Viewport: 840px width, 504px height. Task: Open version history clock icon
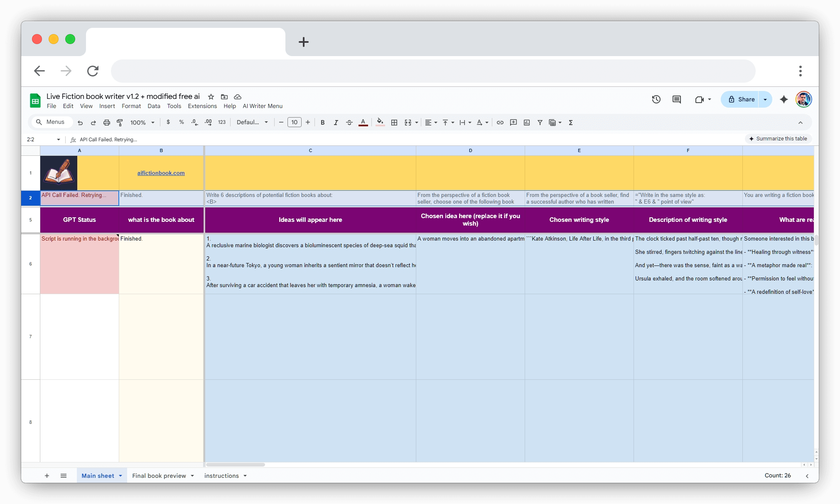click(x=656, y=99)
